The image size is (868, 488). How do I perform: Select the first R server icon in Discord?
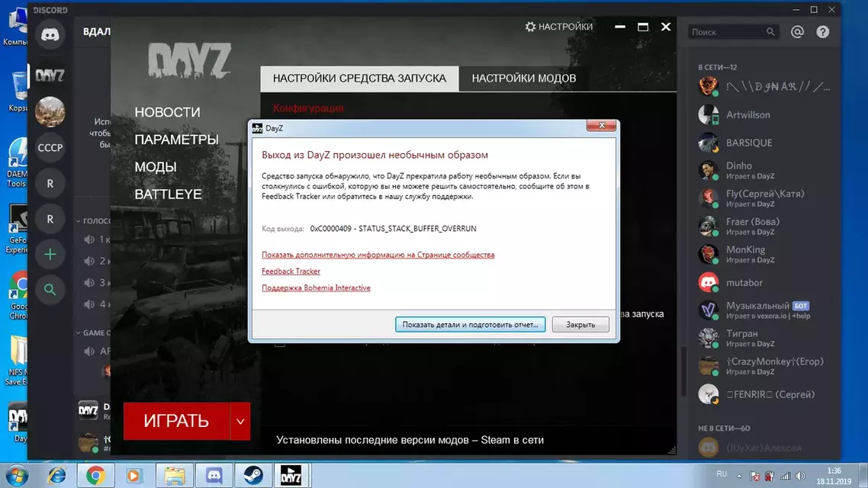click(50, 184)
